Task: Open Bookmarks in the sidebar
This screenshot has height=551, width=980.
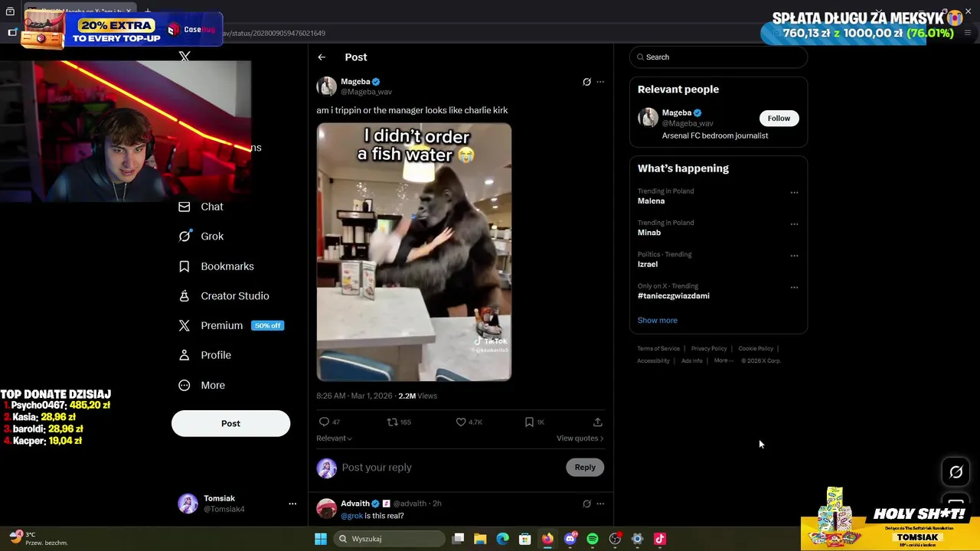Action: click(x=216, y=266)
